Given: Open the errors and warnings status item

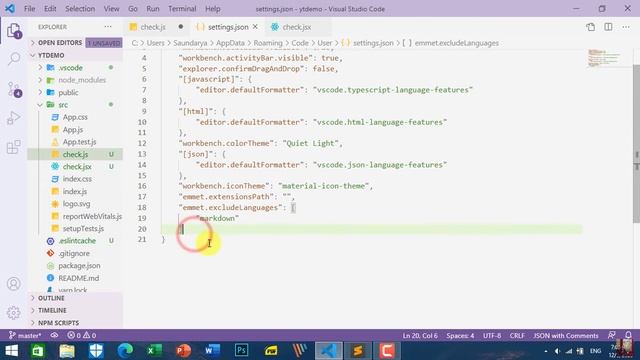Looking at the screenshot, I should tap(82, 336).
